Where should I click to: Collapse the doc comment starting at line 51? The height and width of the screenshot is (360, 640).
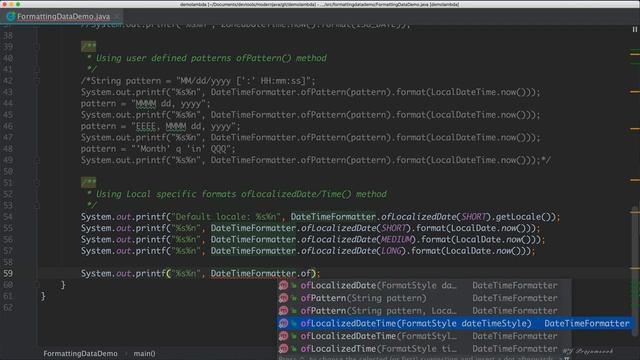click(37, 183)
